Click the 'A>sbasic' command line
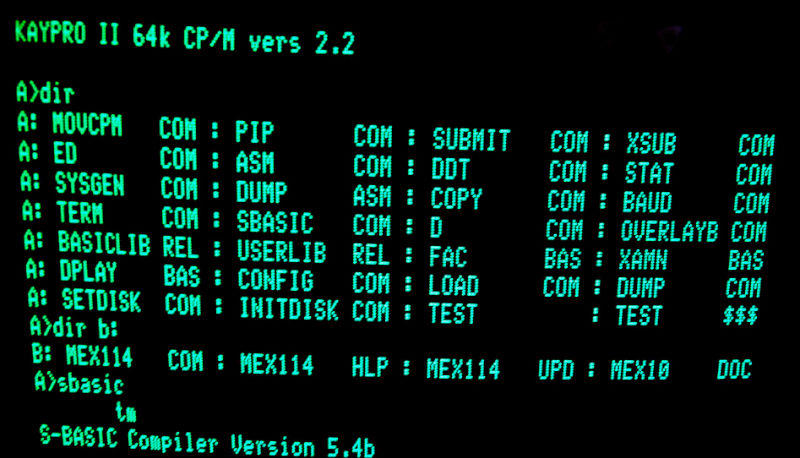 [79, 383]
